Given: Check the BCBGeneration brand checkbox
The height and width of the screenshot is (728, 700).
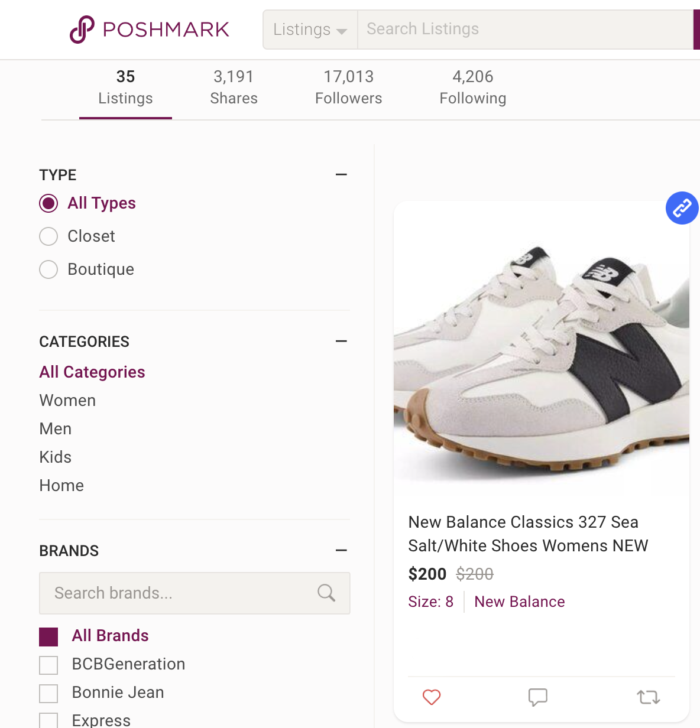Looking at the screenshot, I should 48,665.
